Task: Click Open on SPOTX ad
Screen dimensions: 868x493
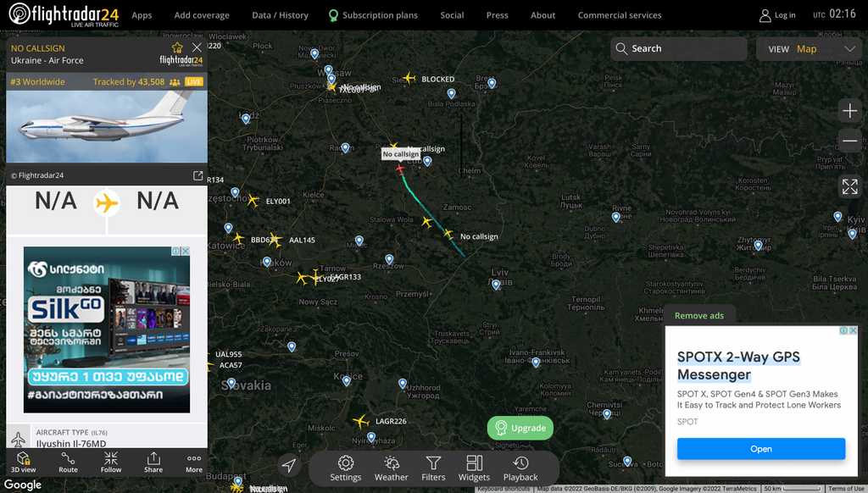Action: 761,449
